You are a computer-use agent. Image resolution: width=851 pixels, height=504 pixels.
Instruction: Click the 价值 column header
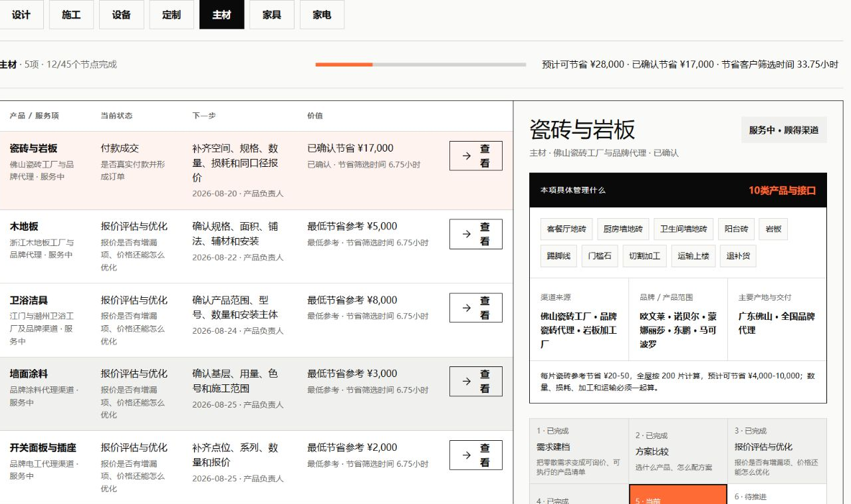tap(315, 116)
